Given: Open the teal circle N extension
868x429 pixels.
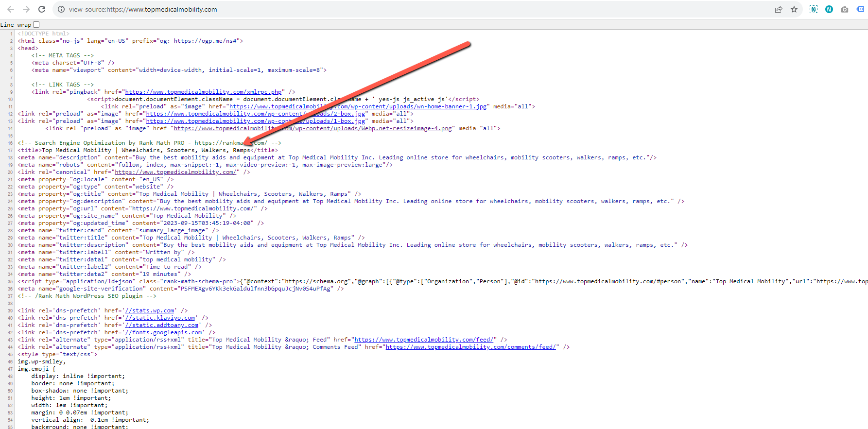Looking at the screenshot, I should [x=829, y=9].
